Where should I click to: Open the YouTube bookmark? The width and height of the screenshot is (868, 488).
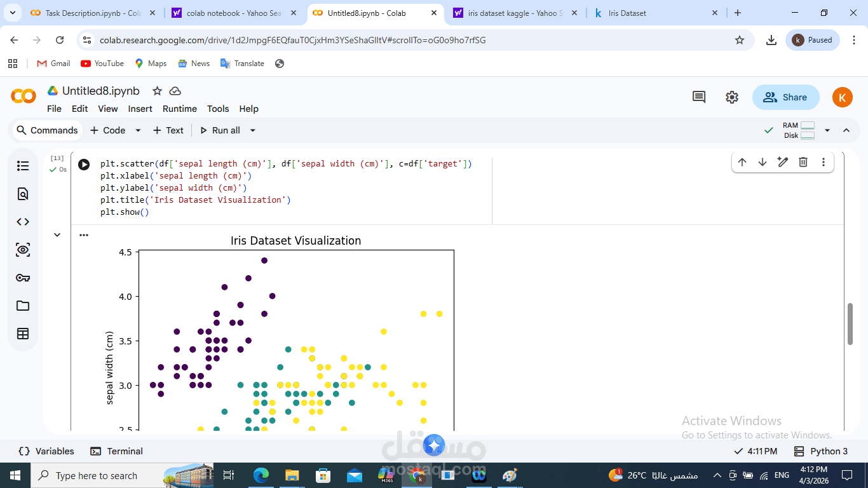point(102,64)
